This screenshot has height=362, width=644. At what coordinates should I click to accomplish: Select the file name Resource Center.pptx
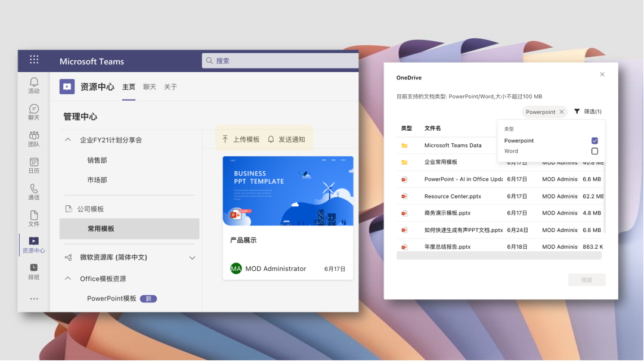click(x=453, y=196)
